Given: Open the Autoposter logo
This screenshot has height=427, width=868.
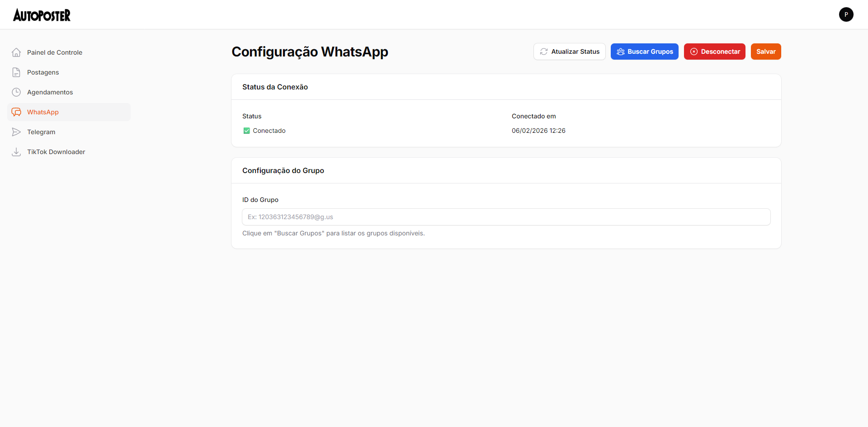Looking at the screenshot, I should pos(42,14).
